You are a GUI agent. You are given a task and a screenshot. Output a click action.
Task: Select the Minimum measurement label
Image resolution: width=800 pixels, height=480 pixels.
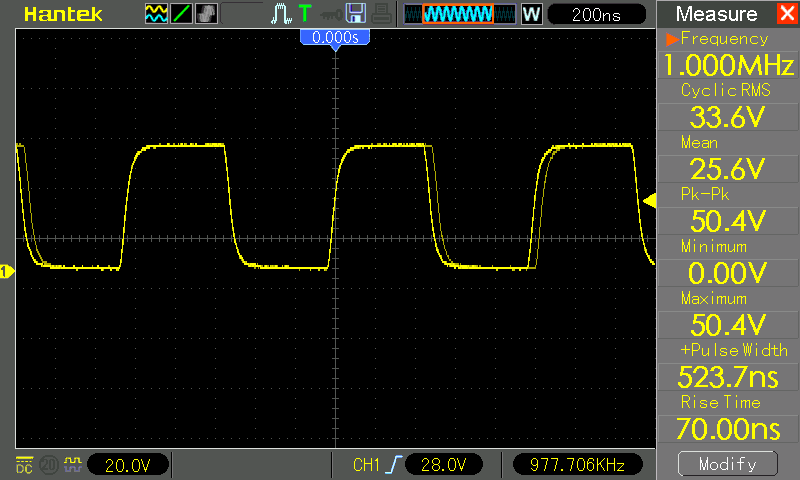[x=714, y=247]
